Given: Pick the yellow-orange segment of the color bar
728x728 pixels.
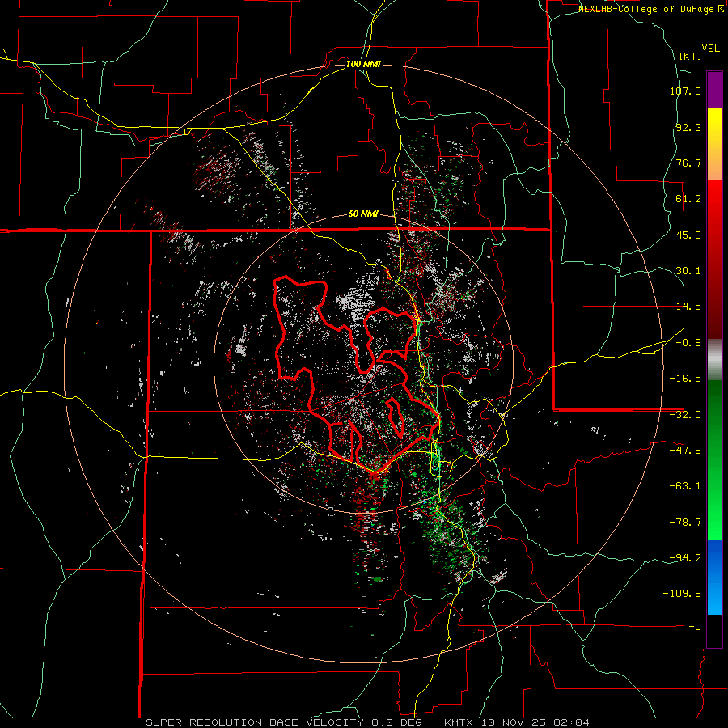Looking at the screenshot, I should pos(714,144).
